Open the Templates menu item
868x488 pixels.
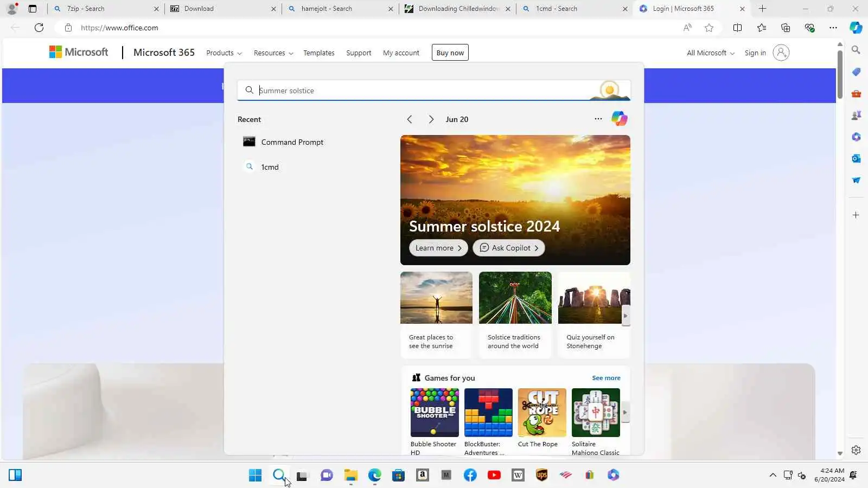[x=319, y=53]
